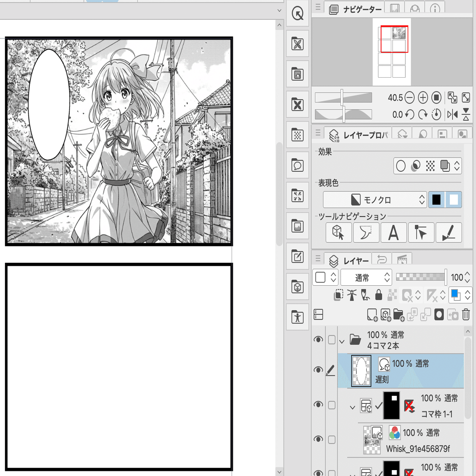Create a new layer folder
476x476 pixels.
coord(399,314)
